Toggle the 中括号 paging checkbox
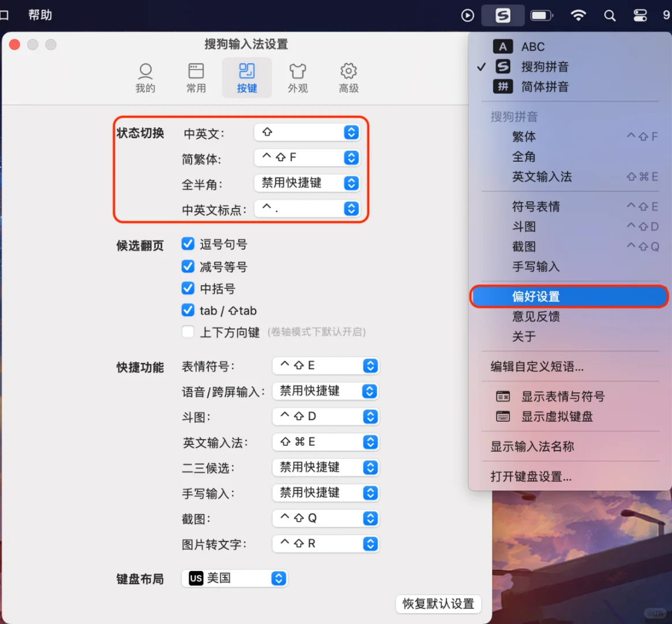The height and width of the screenshot is (624, 672). click(188, 288)
